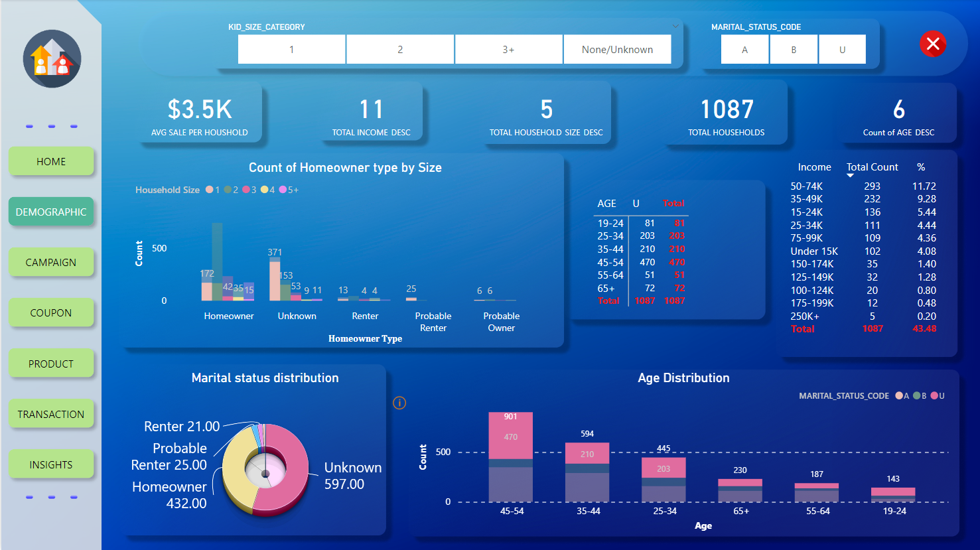This screenshot has width=980, height=550.
Task: Click the Household Size 3 legend marker
Action: [246, 190]
